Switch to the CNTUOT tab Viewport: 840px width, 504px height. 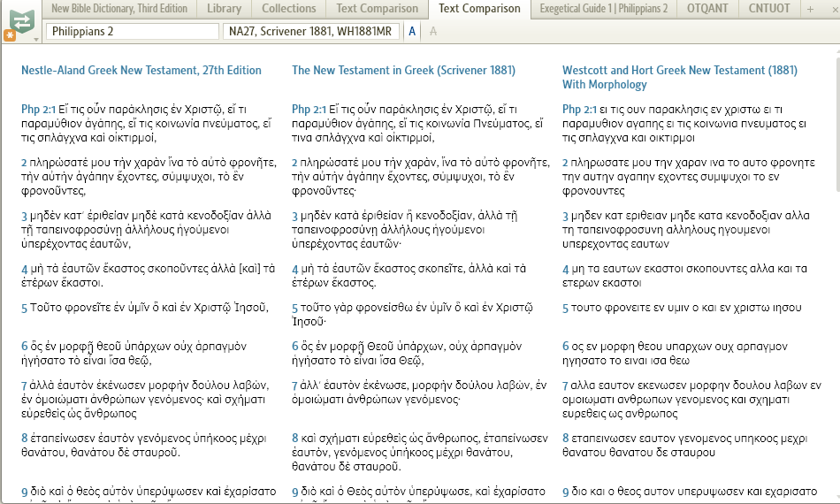(768, 9)
